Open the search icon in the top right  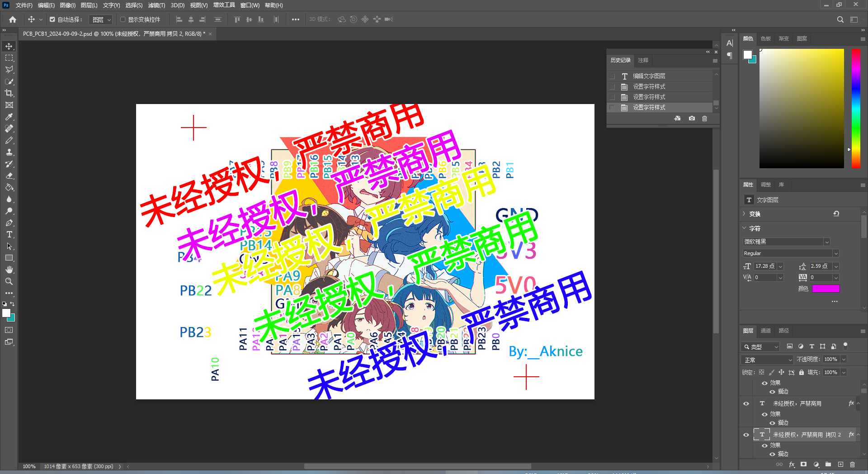point(840,19)
